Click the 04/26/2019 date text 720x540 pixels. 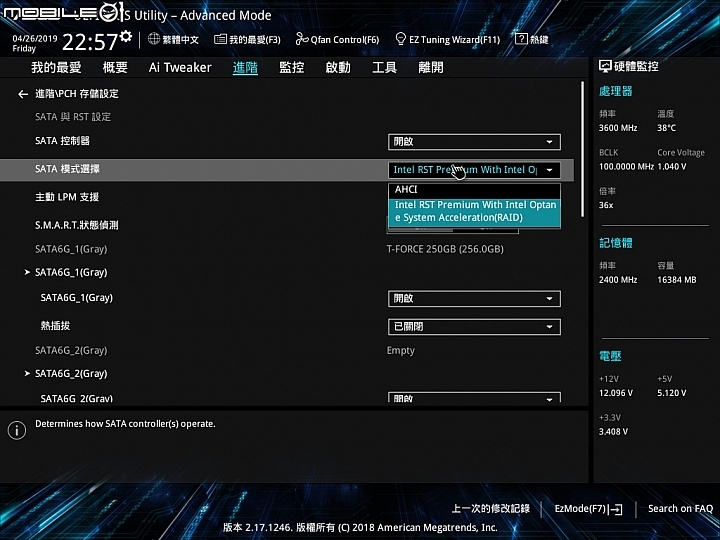[34, 39]
